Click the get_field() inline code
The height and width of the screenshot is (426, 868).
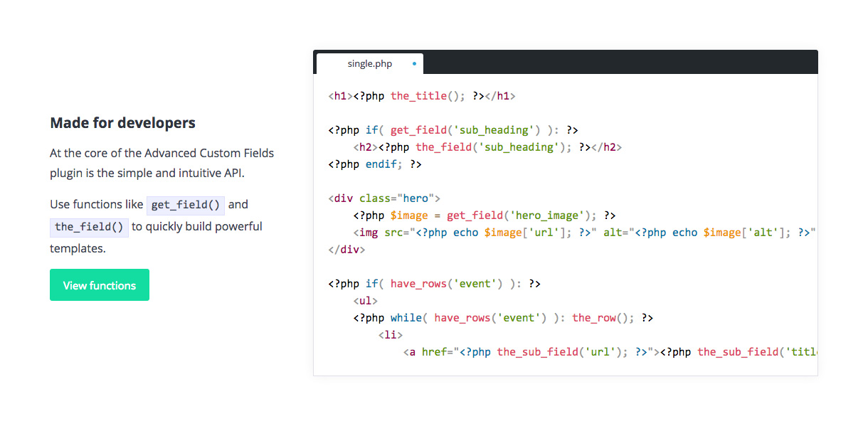pyautogui.click(x=186, y=205)
